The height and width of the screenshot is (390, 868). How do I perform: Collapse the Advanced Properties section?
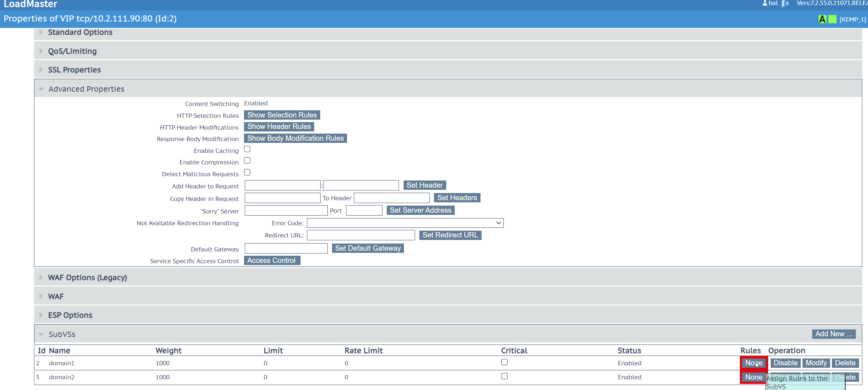(41, 89)
